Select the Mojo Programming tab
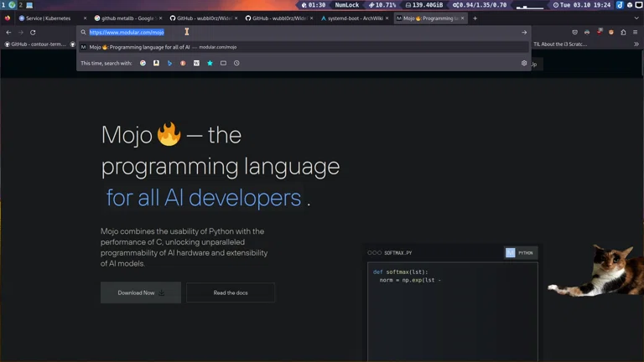Viewport: 644px width, 362px height. point(429,18)
